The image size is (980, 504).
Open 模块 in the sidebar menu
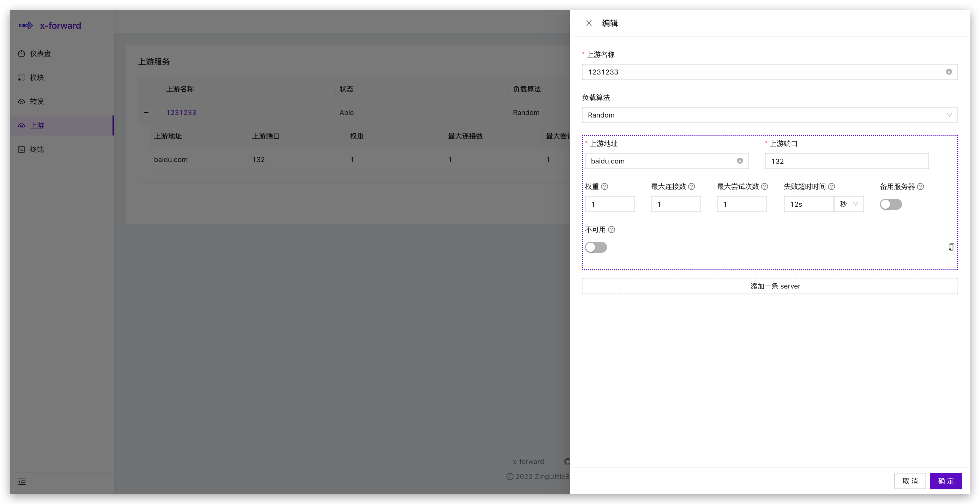point(62,77)
